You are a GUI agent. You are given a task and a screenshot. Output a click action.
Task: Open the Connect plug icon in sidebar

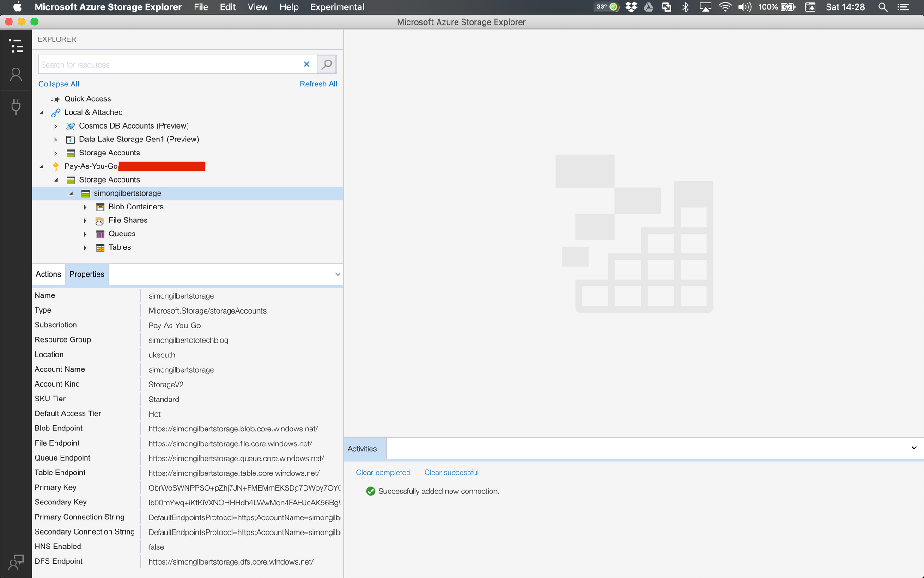point(16,107)
